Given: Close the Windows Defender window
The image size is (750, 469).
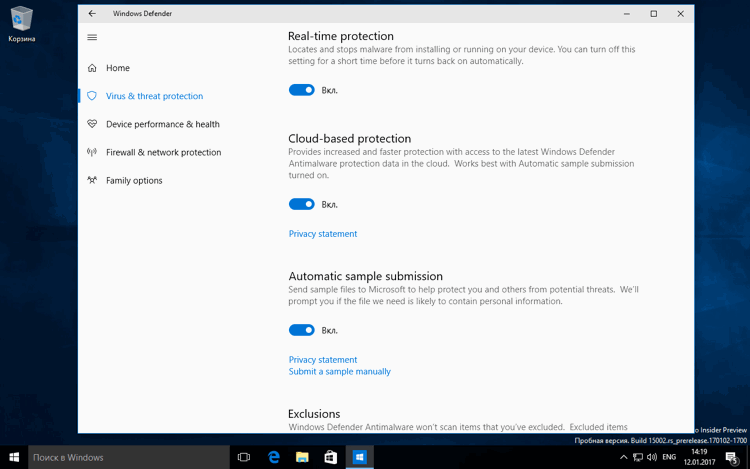Looking at the screenshot, I should coord(681,13).
